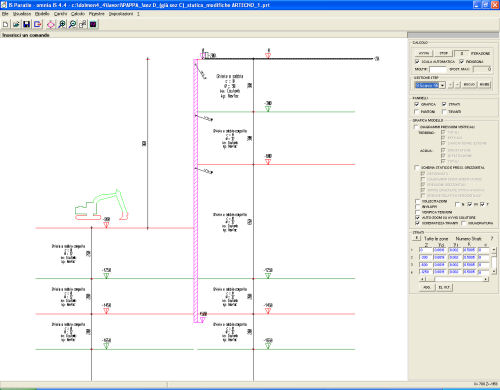Toggle Auto-zoom su avvio soluzione checkbox
The image size is (500, 390).
[x=417, y=217]
